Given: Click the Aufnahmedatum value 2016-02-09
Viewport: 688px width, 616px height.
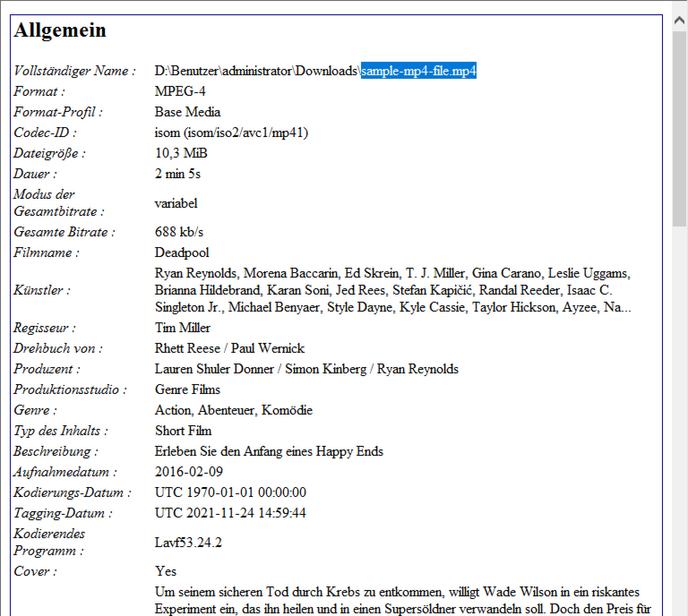Looking at the screenshot, I should 189,472.
